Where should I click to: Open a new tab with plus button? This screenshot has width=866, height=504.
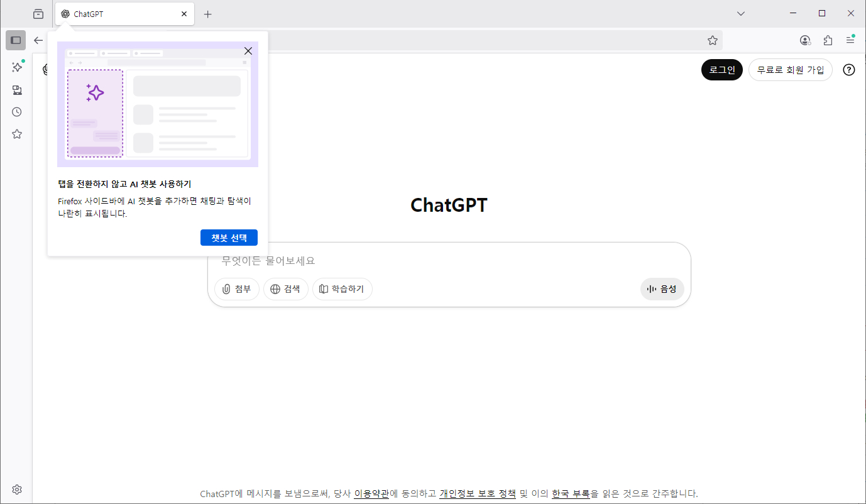(208, 14)
